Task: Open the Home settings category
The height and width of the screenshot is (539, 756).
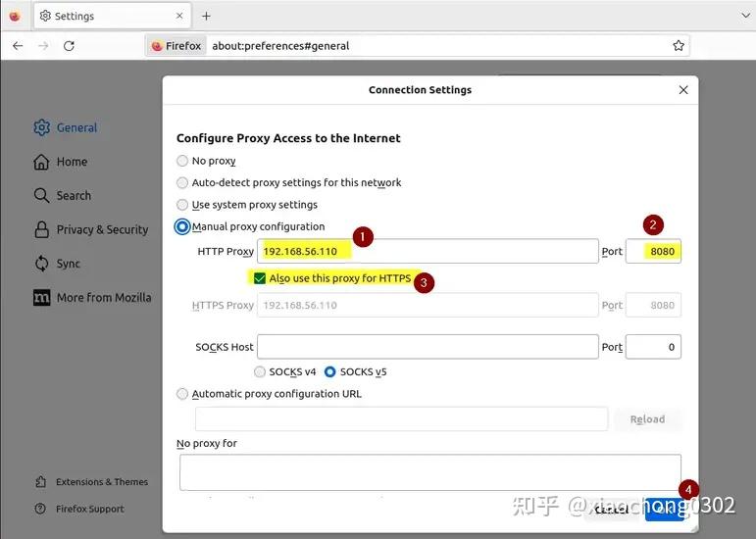Action: pos(61,162)
